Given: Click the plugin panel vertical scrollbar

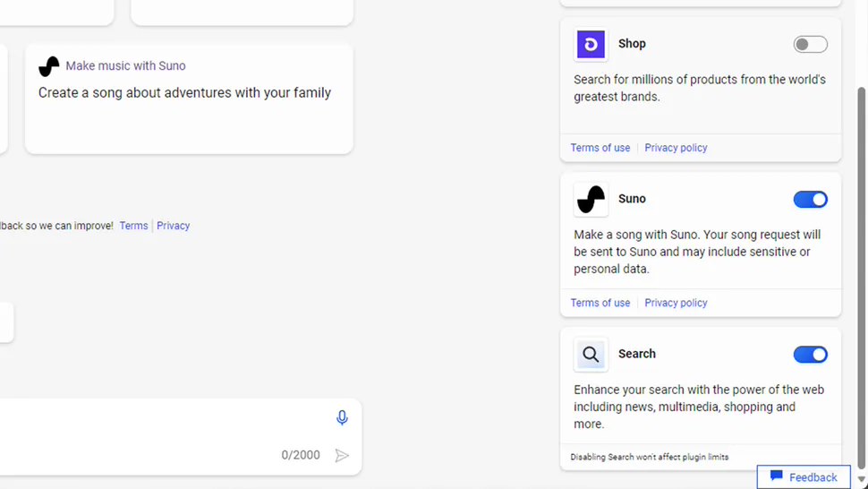Looking at the screenshot, I should click(x=862, y=269).
